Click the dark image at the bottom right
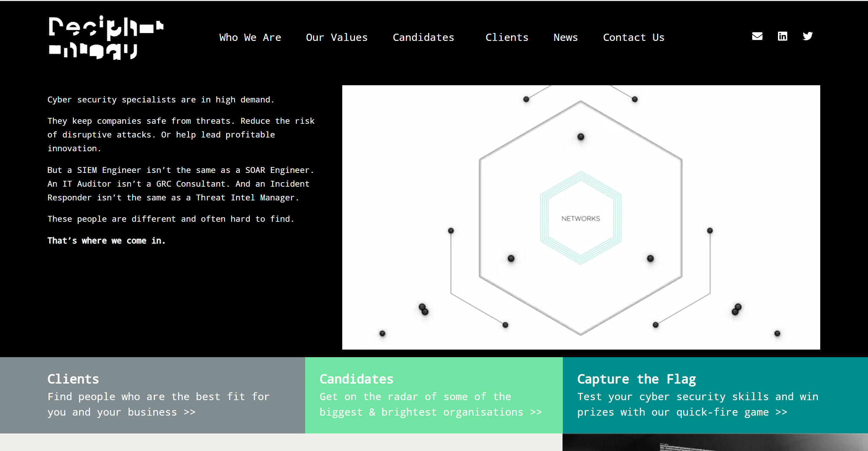Screen dimensions: 868x451 point(715,443)
